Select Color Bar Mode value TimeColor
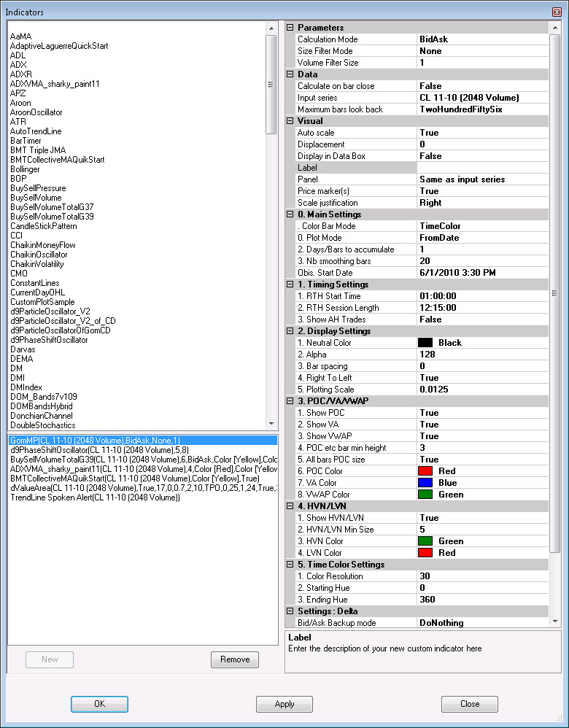 click(x=483, y=226)
